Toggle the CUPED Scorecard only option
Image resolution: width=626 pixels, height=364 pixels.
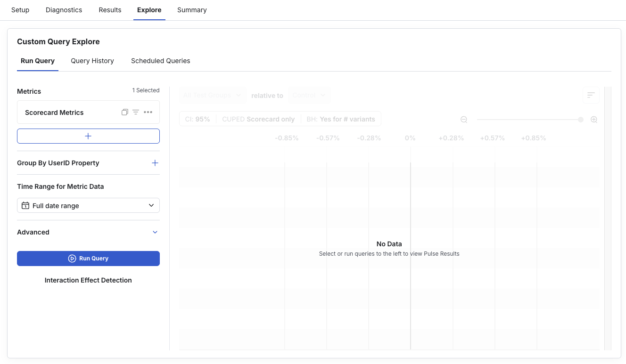coord(258,119)
